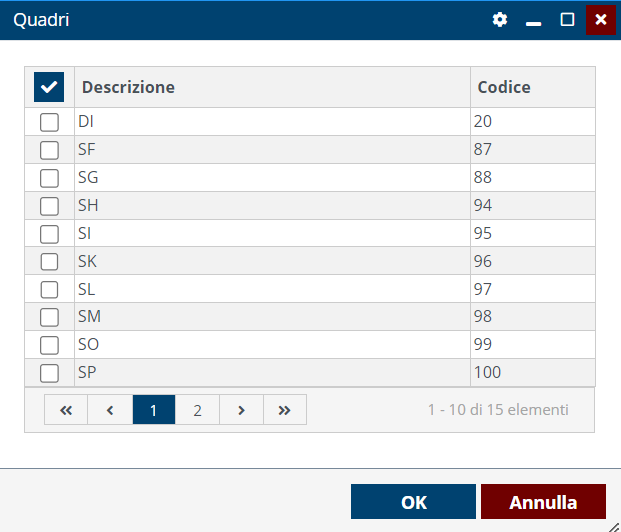Click the resize grip at dialog corner
The height and width of the screenshot is (532, 621).
(x=614, y=525)
